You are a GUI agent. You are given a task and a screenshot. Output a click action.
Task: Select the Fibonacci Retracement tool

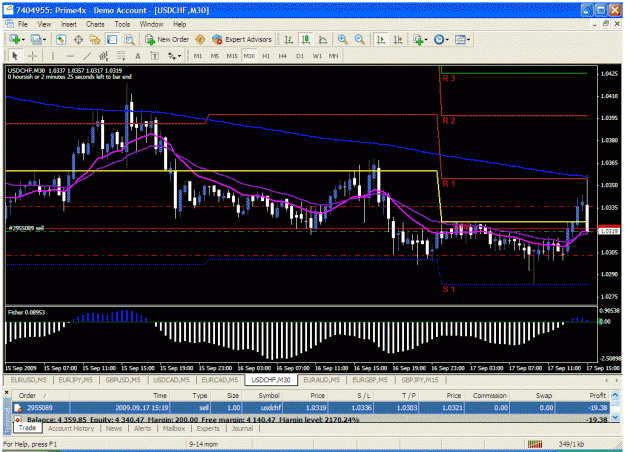(x=121, y=56)
